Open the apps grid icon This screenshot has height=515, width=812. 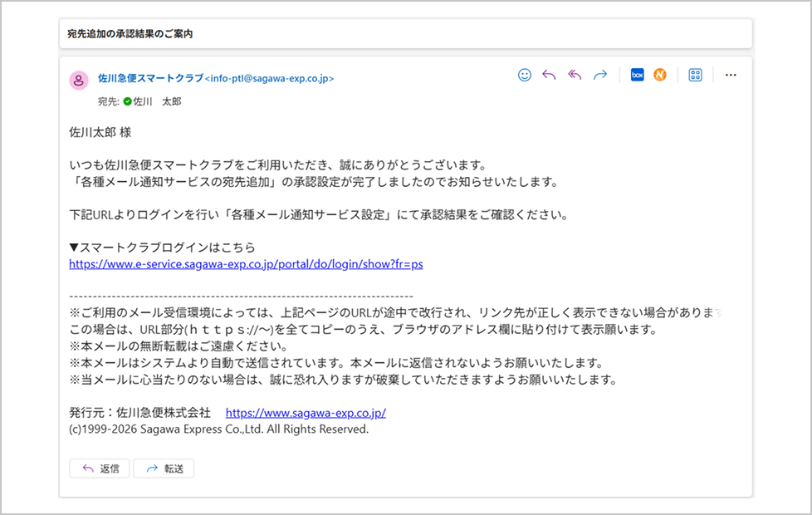(x=696, y=75)
